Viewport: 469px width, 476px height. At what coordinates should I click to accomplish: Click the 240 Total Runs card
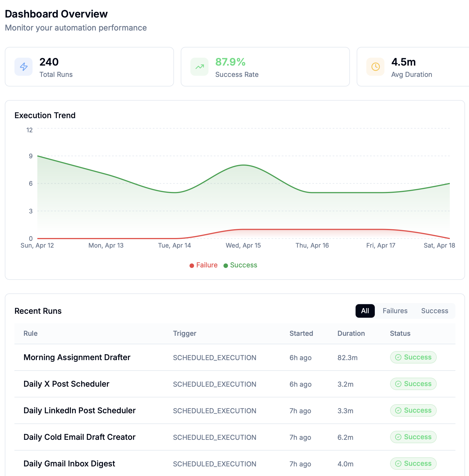[89, 67]
